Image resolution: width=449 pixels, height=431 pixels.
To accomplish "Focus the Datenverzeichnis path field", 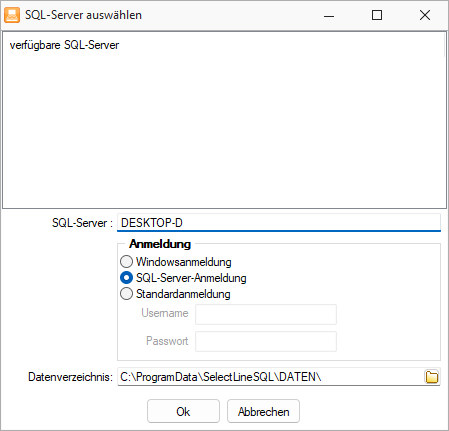I will coord(271,377).
